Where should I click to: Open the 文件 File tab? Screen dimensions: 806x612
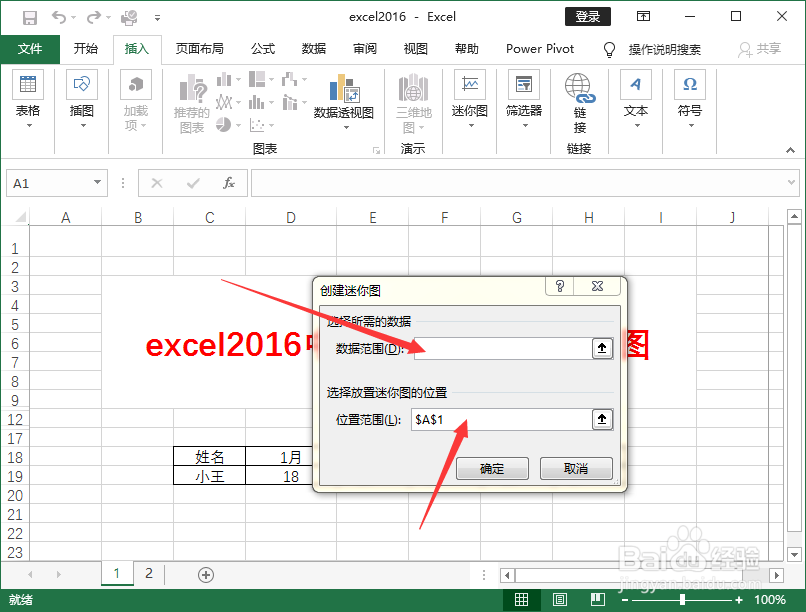tap(30, 49)
